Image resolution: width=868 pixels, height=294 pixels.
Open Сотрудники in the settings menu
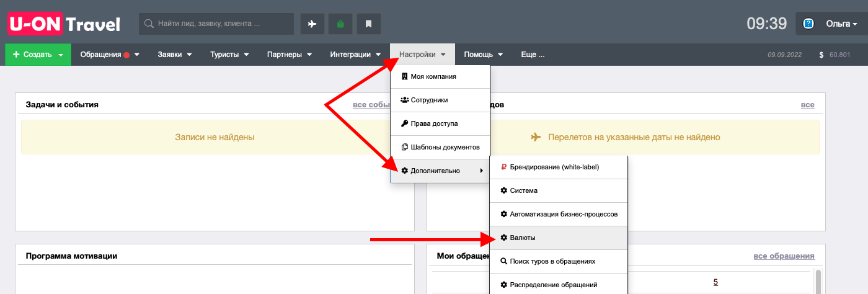pos(440,100)
